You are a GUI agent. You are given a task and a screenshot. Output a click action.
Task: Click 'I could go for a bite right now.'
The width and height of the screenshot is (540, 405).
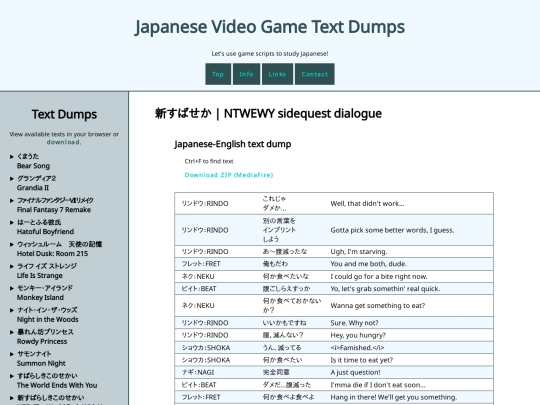pyautogui.click(x=379, y=277)
